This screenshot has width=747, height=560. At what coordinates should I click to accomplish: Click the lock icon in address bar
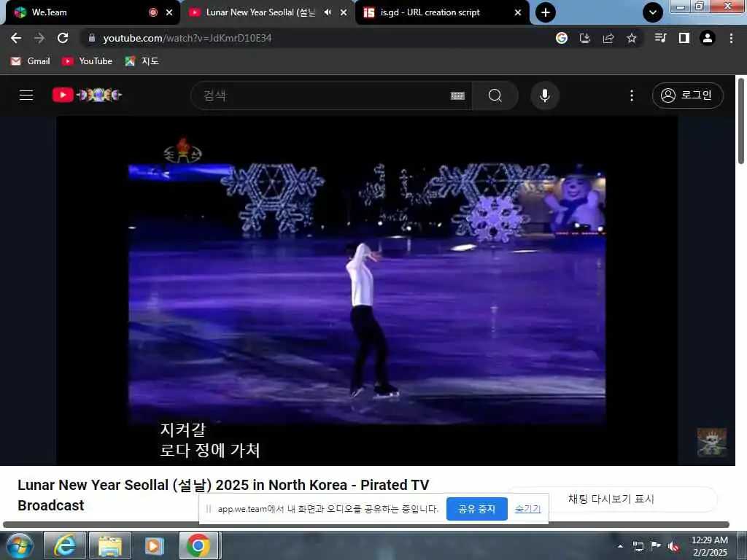(92, 38)
